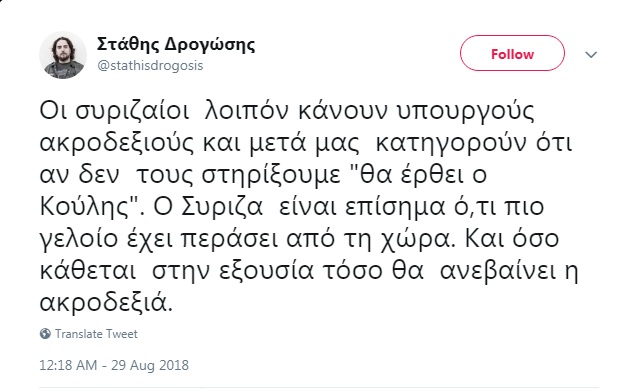Viewport: 634px width, 389px height.
Task: Click the word ακροδεξιούς in the tweet
Action: pos(117,142)
